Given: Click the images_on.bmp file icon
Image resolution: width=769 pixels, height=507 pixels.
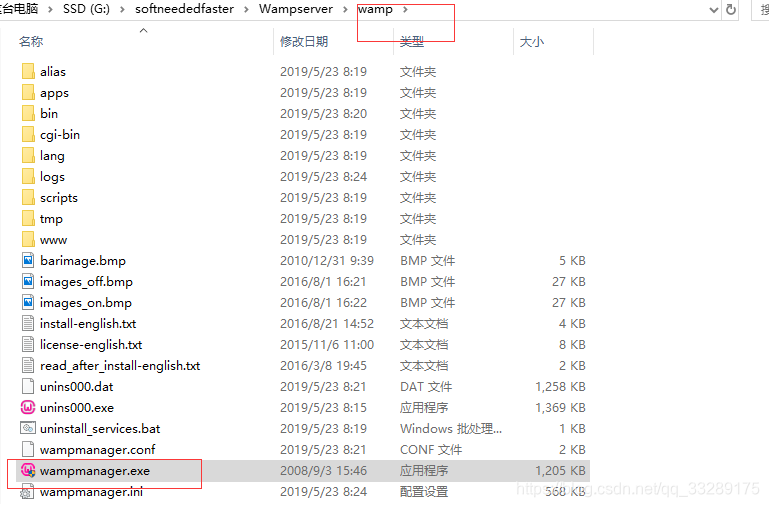Looking at the screenshot, I should click(28, 303).
